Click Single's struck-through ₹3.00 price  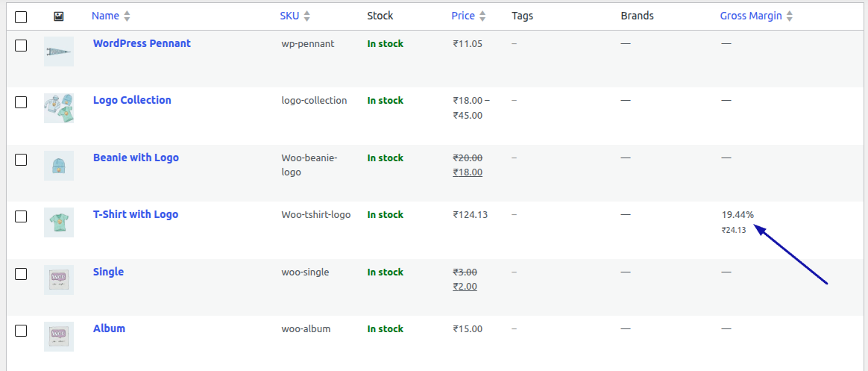(x=465, y=272)
